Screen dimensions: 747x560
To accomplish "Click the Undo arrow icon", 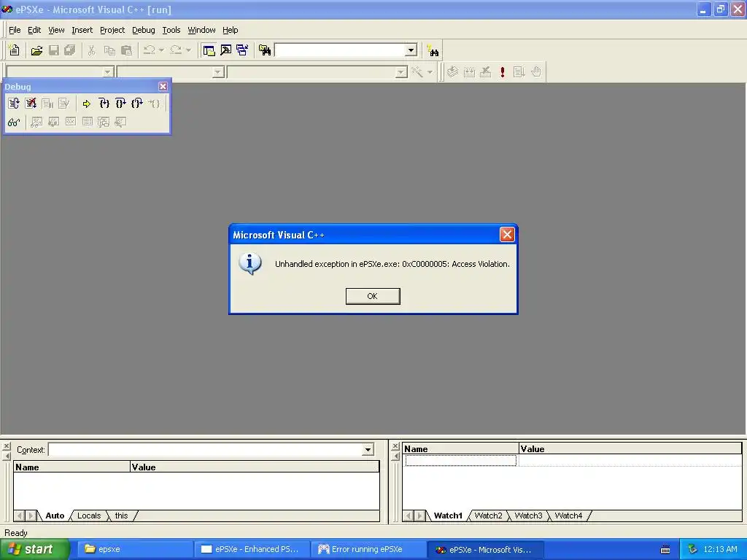I will (x=150, y=50).
